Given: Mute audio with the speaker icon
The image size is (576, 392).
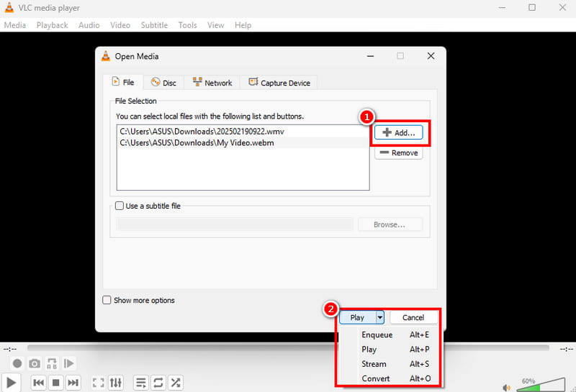Looking at the screenshot, I should (507, 388).
